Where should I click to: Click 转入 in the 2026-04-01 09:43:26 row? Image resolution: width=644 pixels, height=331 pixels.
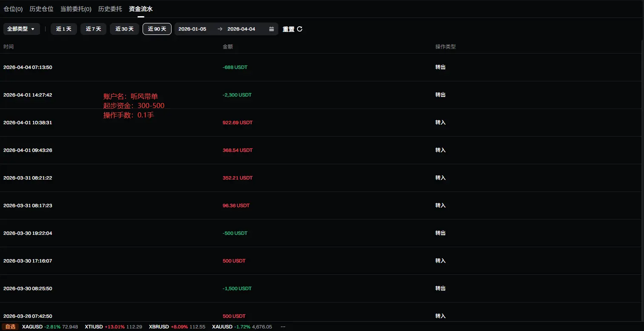[441, 150]
